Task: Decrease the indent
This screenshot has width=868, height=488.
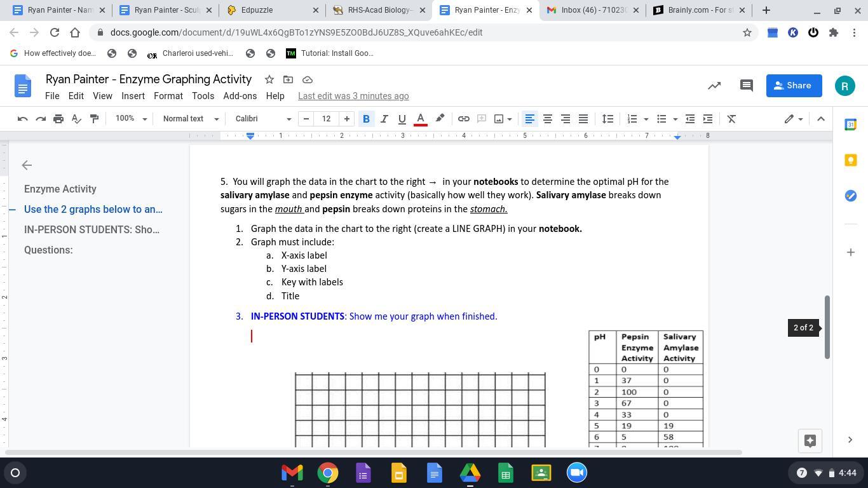Action: point(690,119)
